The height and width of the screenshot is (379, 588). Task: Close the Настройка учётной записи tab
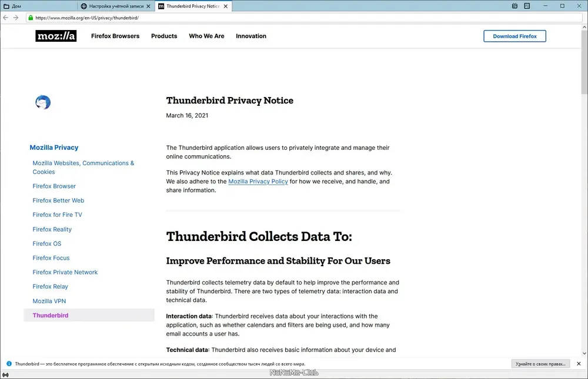(x=149, y=6)
